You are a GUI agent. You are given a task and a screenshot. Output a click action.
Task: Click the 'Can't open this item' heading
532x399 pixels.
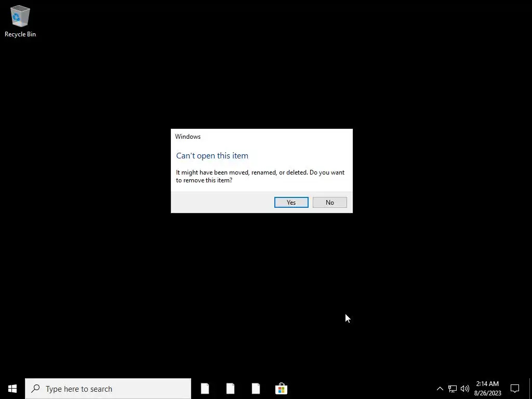coord(212,156)
